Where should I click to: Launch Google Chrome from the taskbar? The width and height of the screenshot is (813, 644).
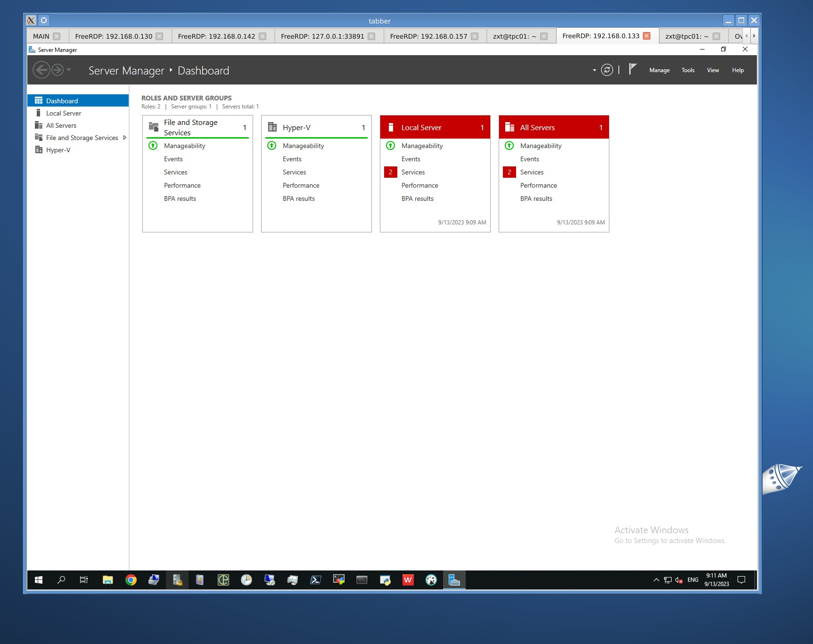click(131, 580)
